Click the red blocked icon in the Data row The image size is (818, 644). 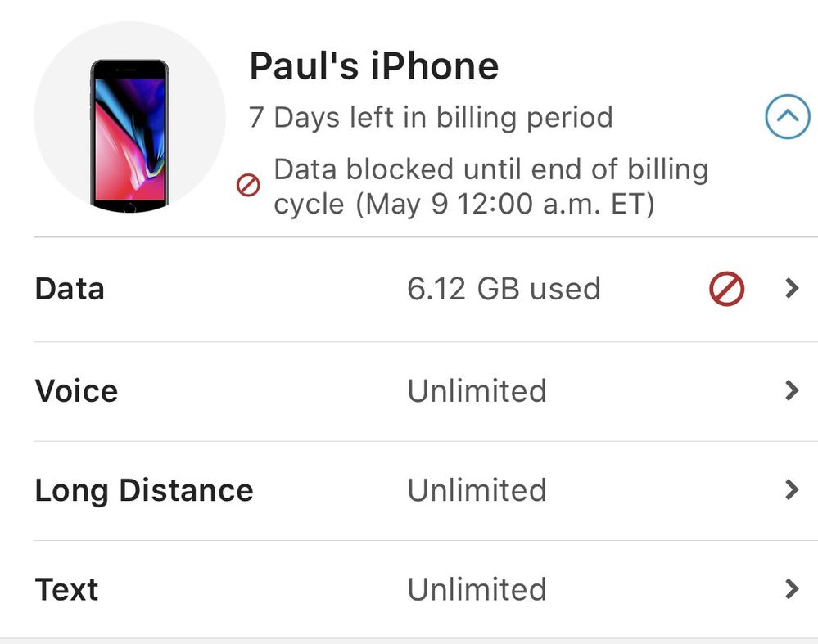[726, 290]
